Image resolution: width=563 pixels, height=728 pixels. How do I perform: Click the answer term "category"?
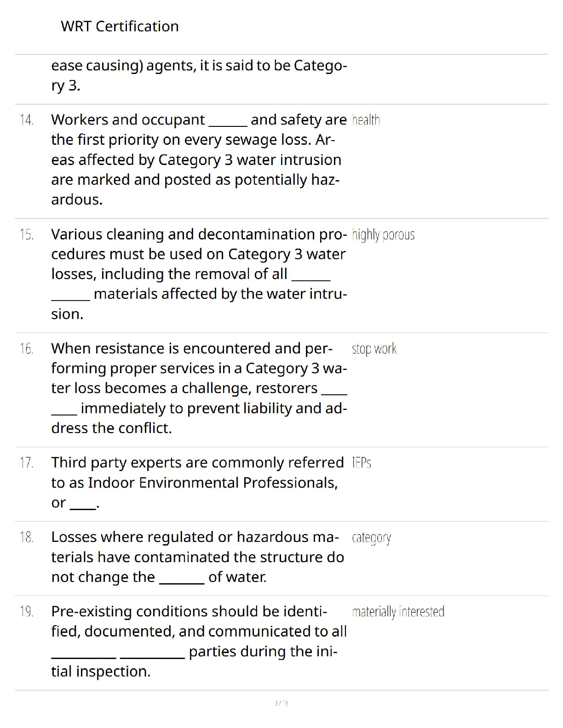click(371, 538)
